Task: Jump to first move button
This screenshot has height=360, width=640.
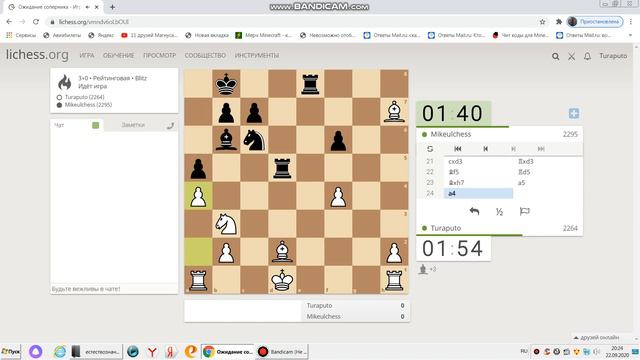Action: 458,149
